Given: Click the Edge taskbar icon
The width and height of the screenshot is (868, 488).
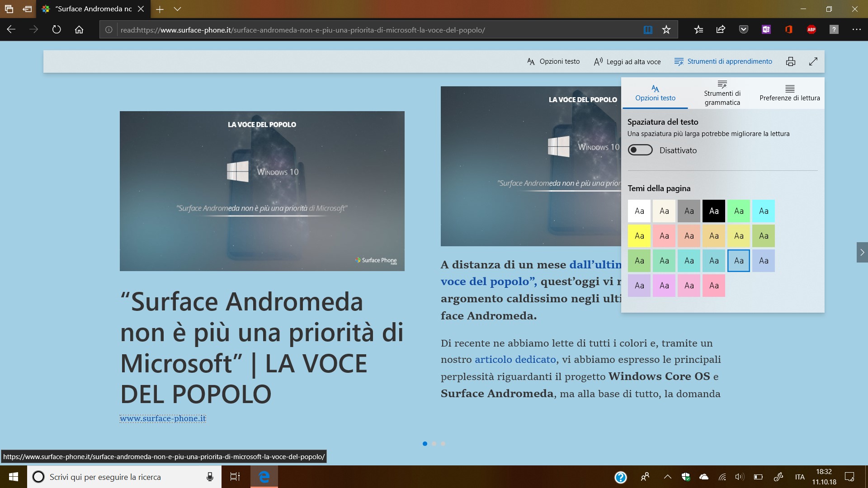Looking at the screenshot, I should [264, 477].
